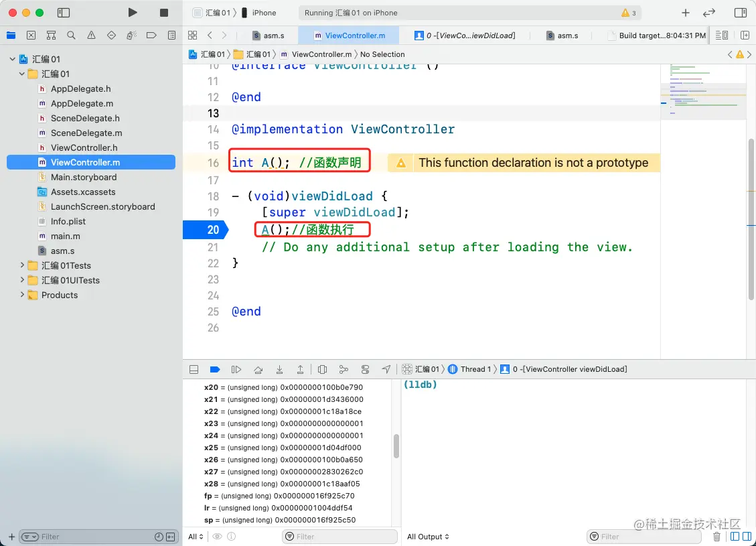Open Debug Memory Graph
This screenshot has width=756, height=546.
tap(344, 369)
